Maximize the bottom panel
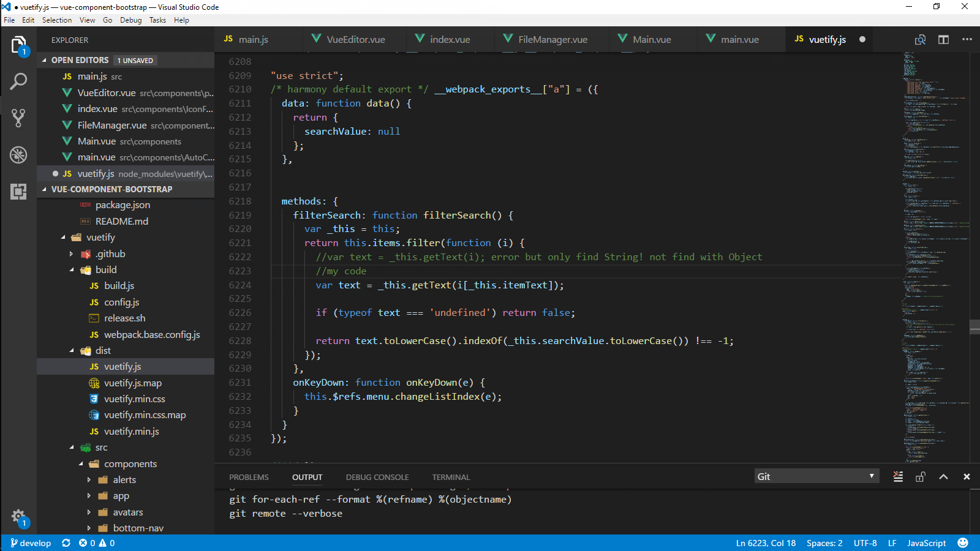Screen dimensions: 980x551 tap(944, 476)
